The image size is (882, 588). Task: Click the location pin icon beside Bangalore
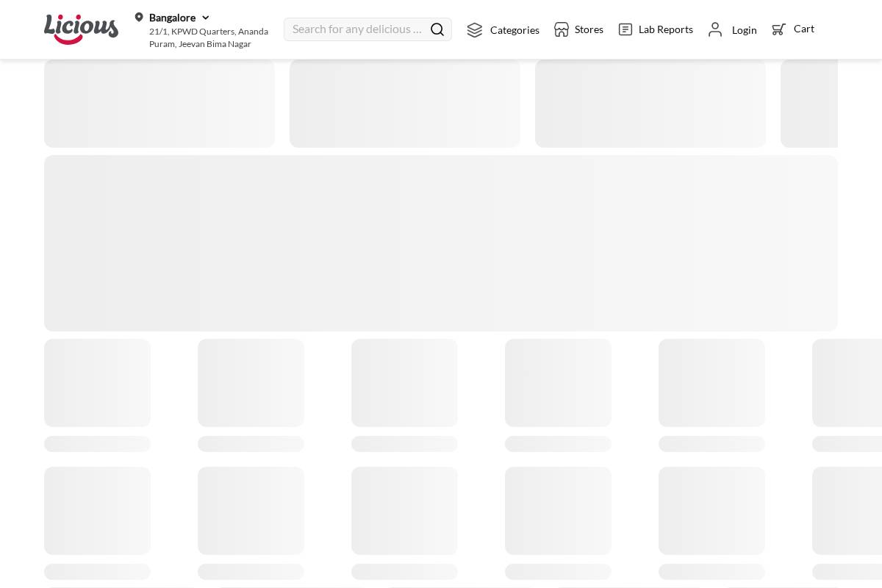(x=139, y=17)
